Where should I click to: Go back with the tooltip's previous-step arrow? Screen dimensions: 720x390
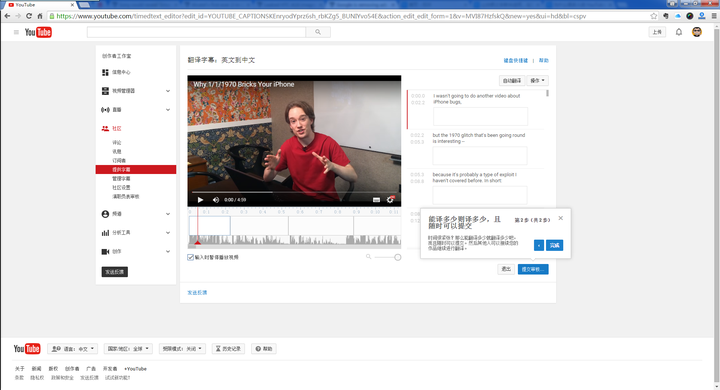[x=539, y=245]
